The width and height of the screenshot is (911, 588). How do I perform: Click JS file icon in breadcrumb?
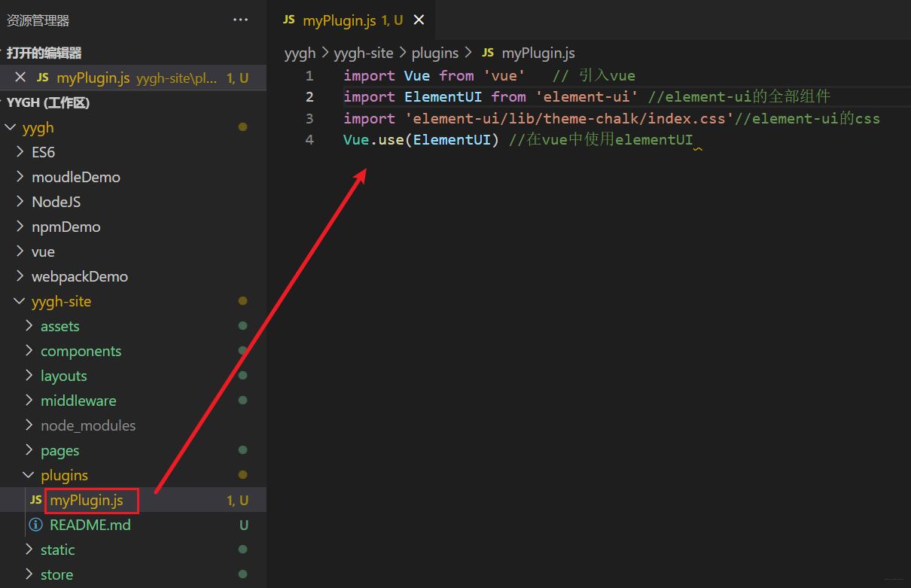488,53
